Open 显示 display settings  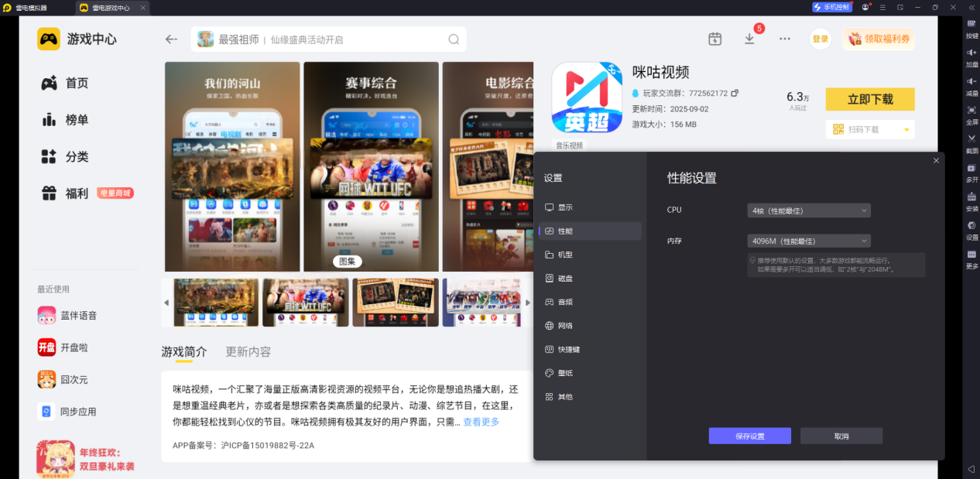pos(590,207)
